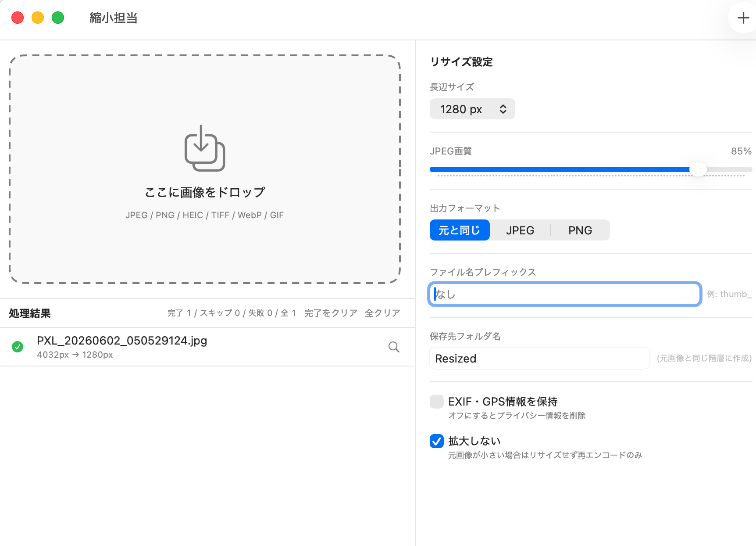Viewport: 756px width, 546px height.
Task: Click the 85% quality value label
Action: [x=741, y=151]
